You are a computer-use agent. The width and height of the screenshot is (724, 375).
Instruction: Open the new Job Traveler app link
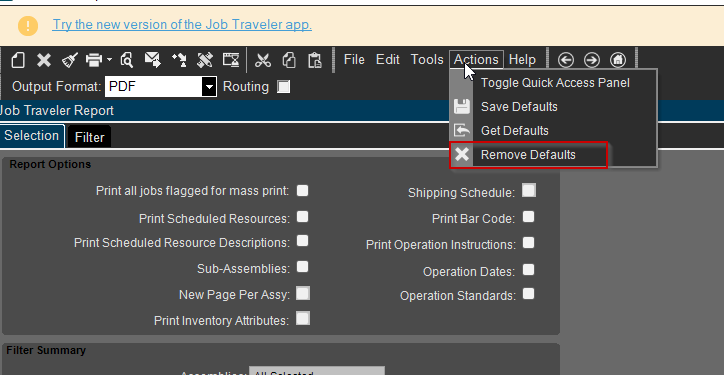pyautogui.click(x=182, y=24)
